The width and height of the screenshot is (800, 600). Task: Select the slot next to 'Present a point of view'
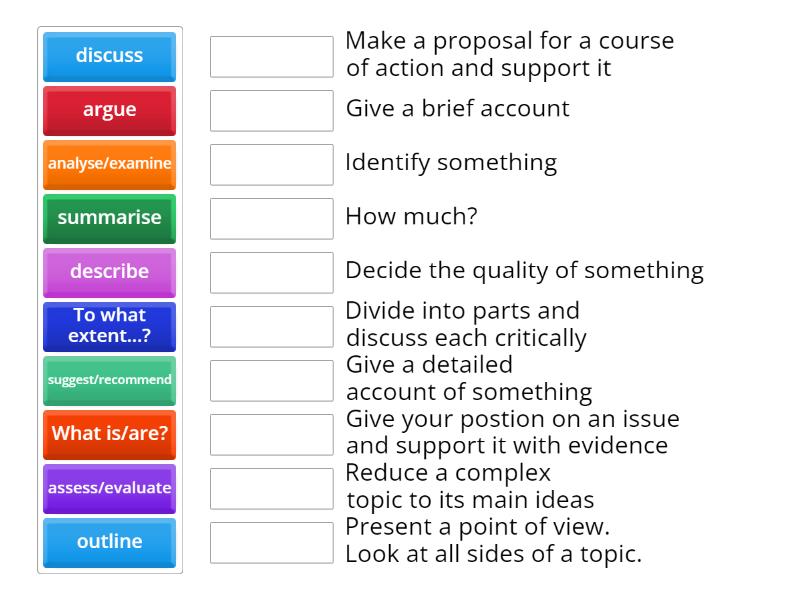pyautogui.click(x=271, y=542)
